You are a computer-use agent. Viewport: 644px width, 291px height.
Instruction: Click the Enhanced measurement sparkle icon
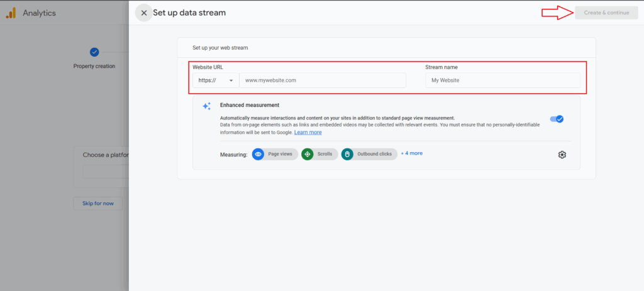click(206, 106)
